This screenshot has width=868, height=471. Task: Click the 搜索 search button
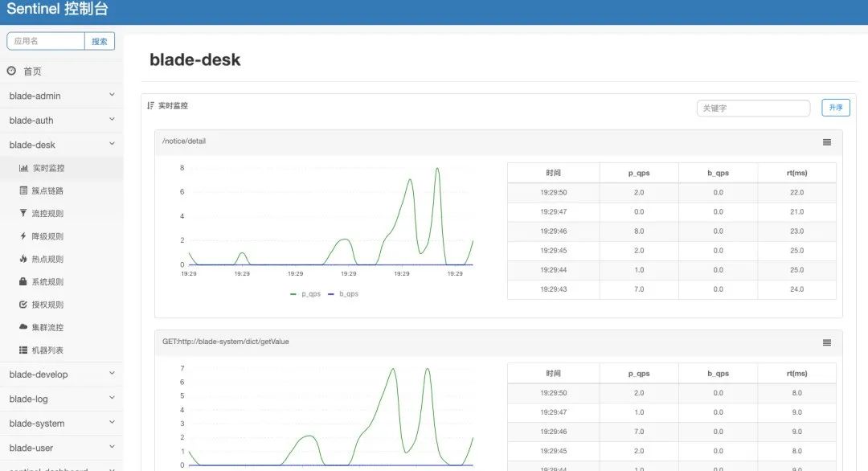pyautogui.click(x=100, y=41)
